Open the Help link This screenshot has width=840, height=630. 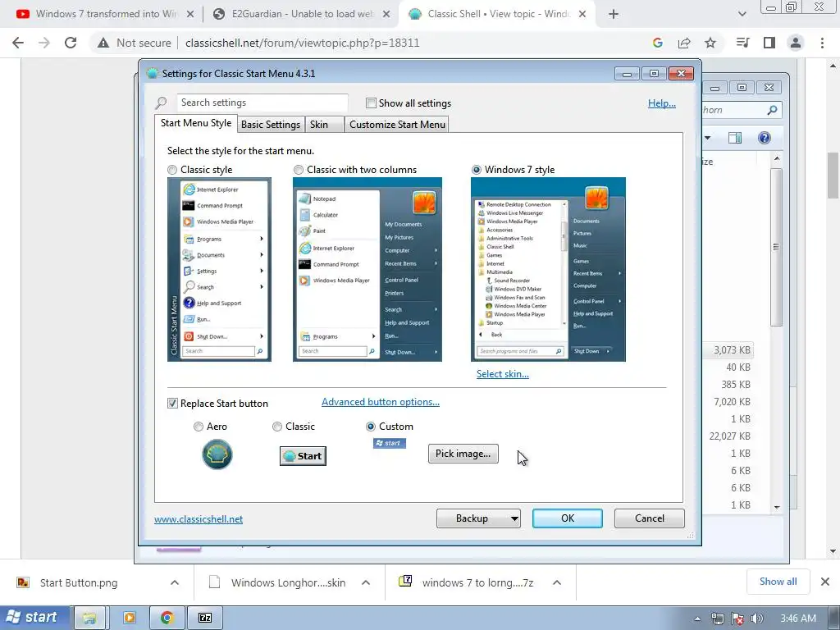(662, 103)
